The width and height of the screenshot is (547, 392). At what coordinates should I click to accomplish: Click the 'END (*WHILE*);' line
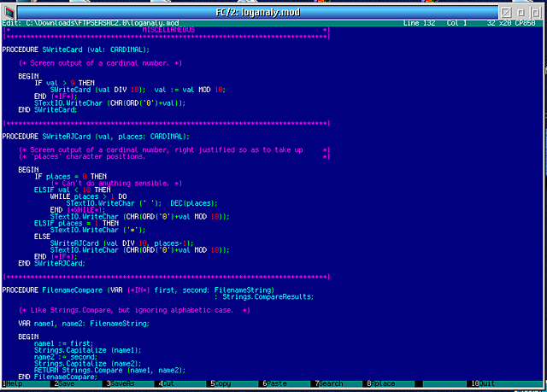click(78, 210)
